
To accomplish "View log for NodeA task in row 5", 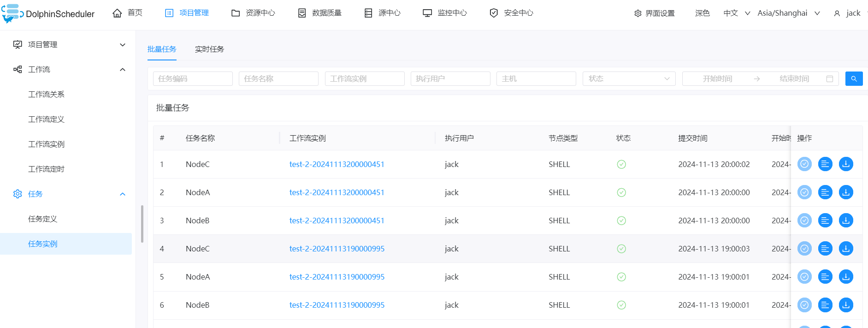I will point(825,277).
